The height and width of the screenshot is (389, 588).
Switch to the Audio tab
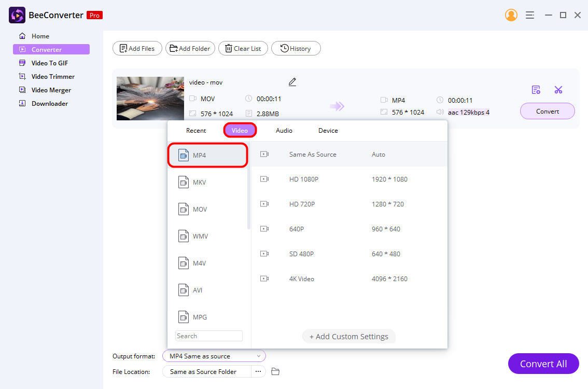click(284, 130)
